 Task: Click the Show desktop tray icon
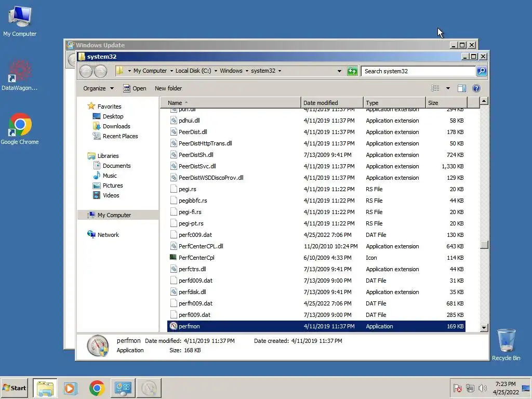click(526, 388)
